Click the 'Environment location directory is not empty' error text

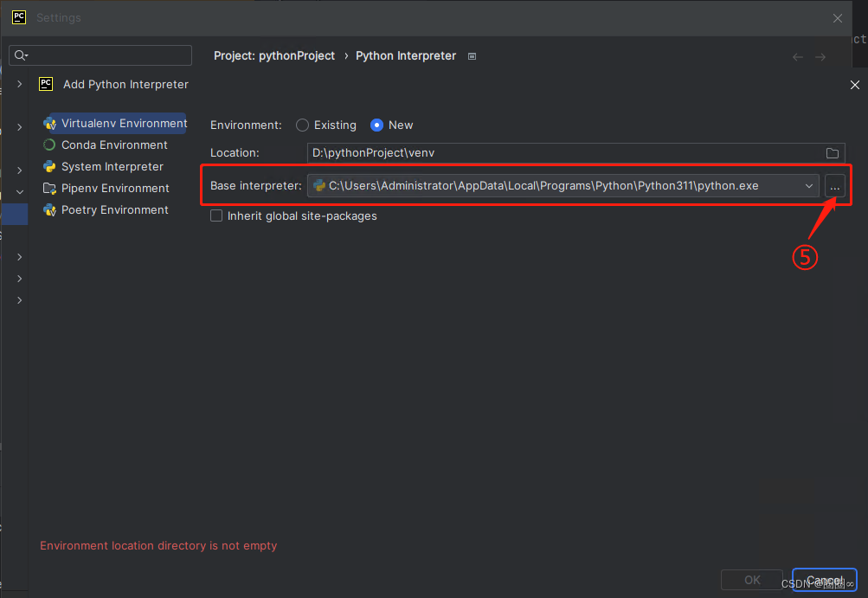click(x=158, y=546)
